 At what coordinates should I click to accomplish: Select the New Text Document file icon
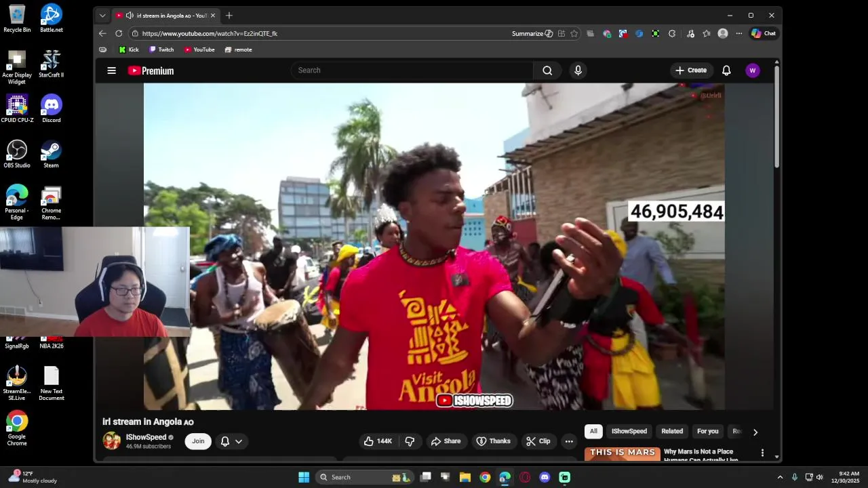click(x=52, y=384)
